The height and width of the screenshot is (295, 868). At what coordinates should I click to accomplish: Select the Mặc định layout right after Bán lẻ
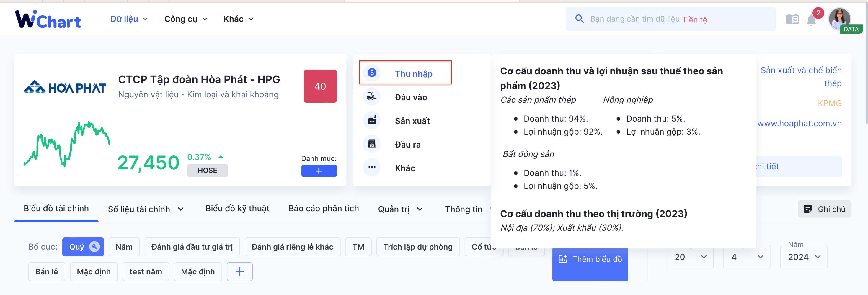(x=94, y=271)
